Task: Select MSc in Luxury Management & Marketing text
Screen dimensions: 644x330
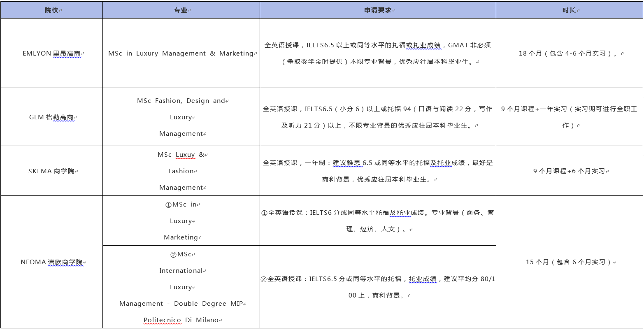Action: (x=181, y=53)
